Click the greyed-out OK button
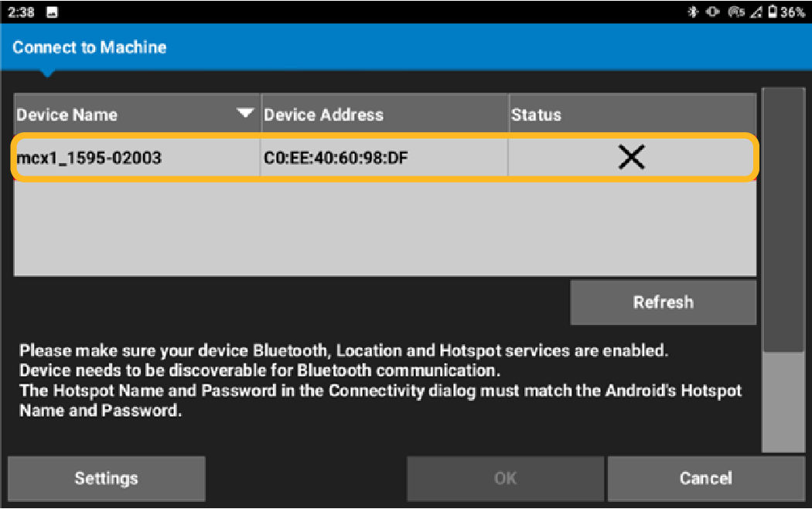812x509 pixels. [x=505, y=478]
